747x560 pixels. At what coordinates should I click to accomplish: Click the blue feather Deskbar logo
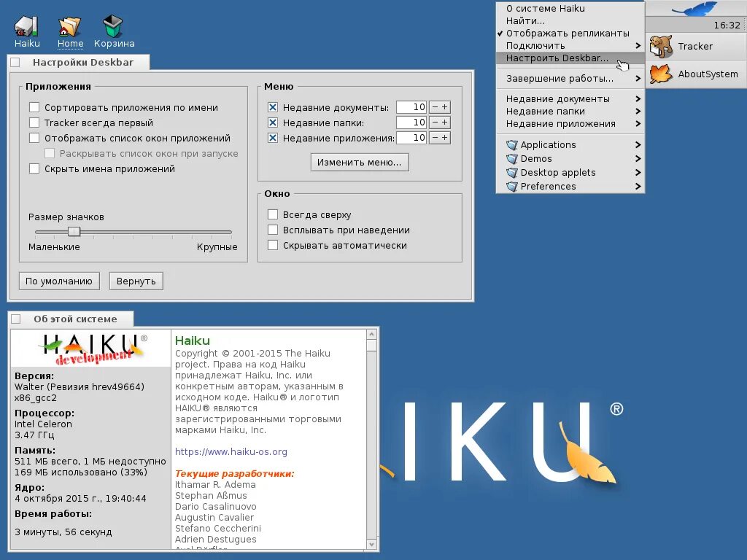pyautogui.click(x=695, y=9)
